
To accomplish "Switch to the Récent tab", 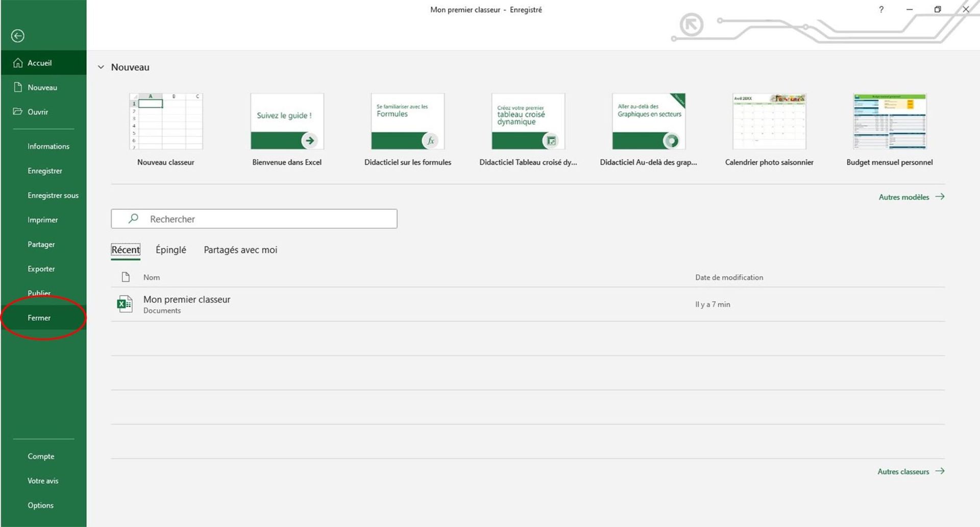I will pos(126,250).
